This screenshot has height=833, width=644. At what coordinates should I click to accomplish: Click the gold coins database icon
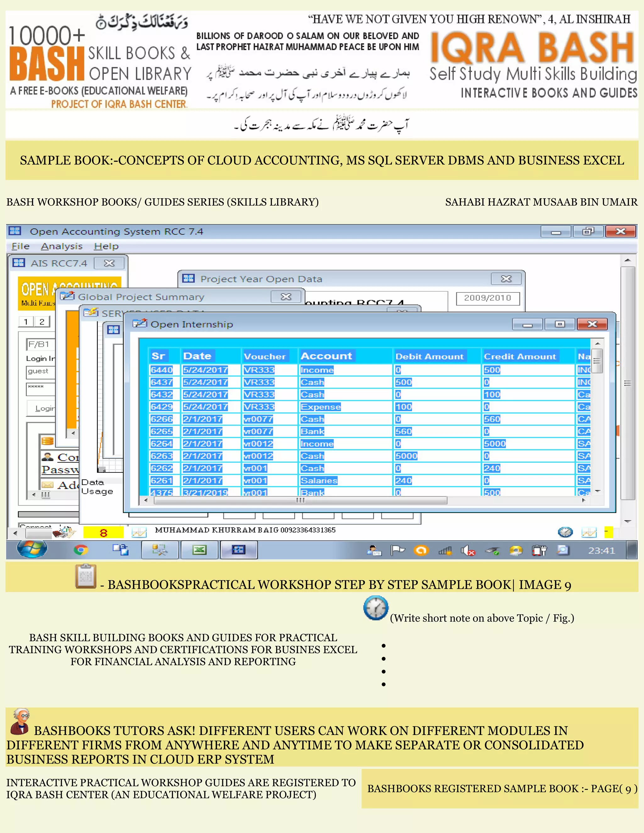click(x=47, y=441)
